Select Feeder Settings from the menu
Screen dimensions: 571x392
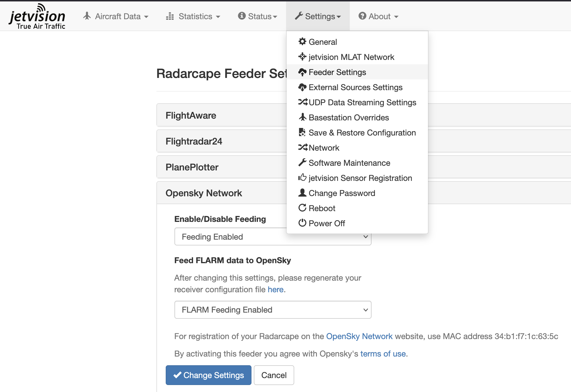[338, 72]
